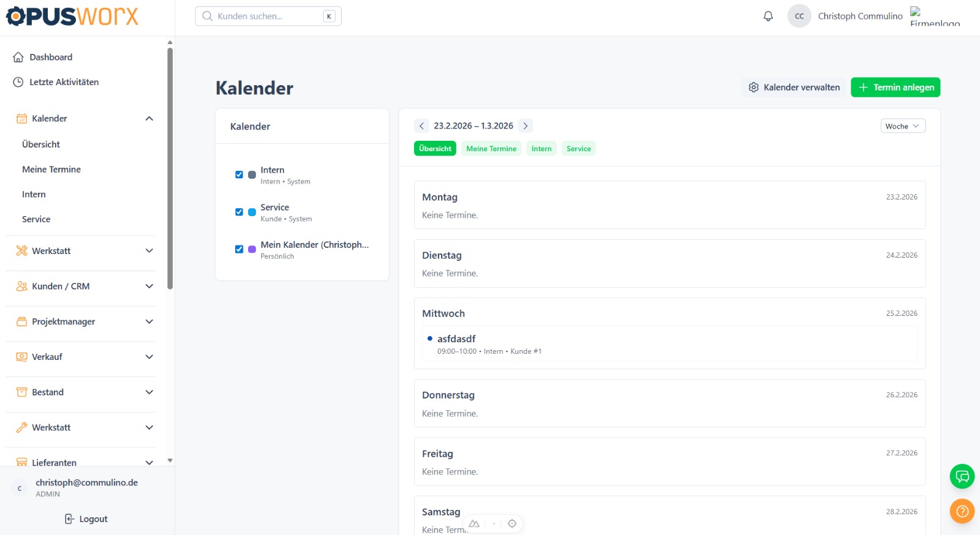Open the Woche view dropdown
980x535 pixels.
tap(902, 126)
